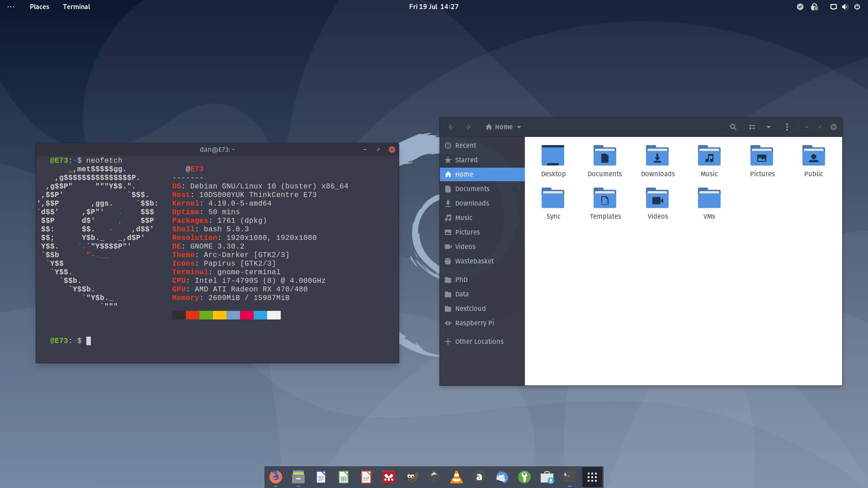Click the yellow color block in neofetch
The image size is (868, 488).
point(220,315)
